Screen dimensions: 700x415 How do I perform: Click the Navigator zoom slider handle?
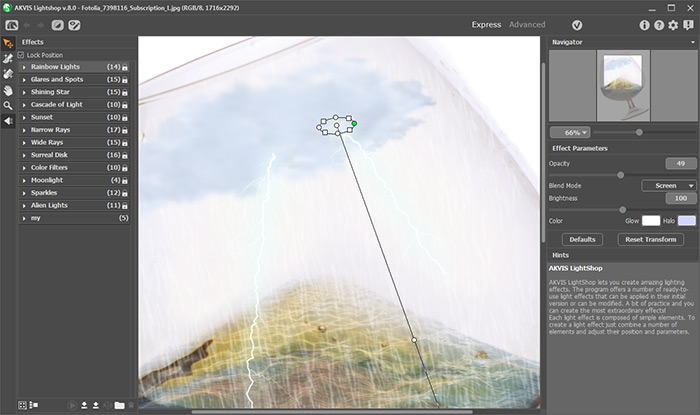tap(639, 132)
